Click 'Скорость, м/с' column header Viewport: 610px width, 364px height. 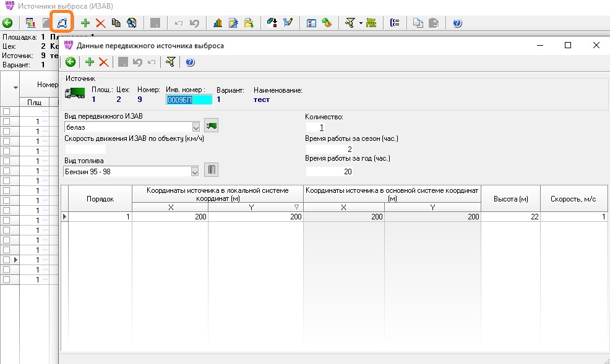tap(574, 198)
